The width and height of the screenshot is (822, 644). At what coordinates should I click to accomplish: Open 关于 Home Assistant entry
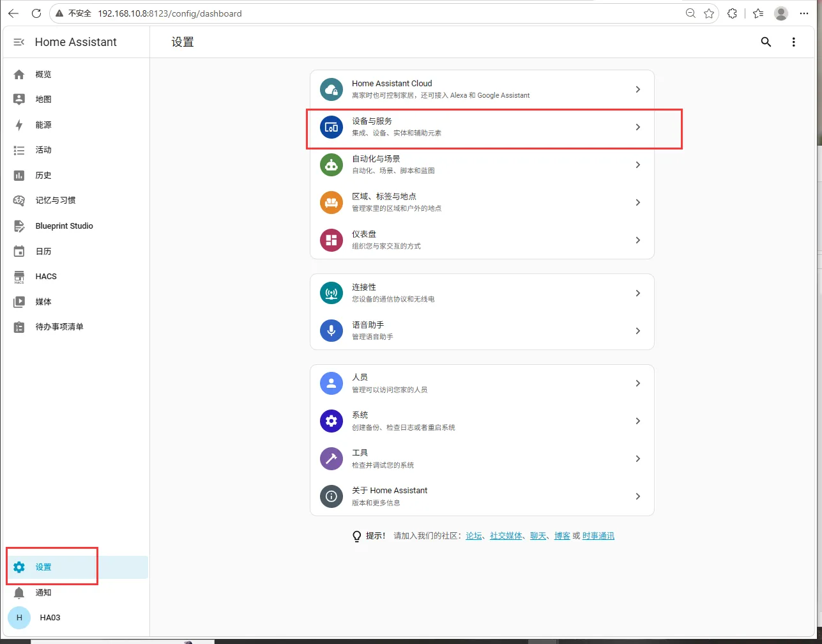coord(482,496)
